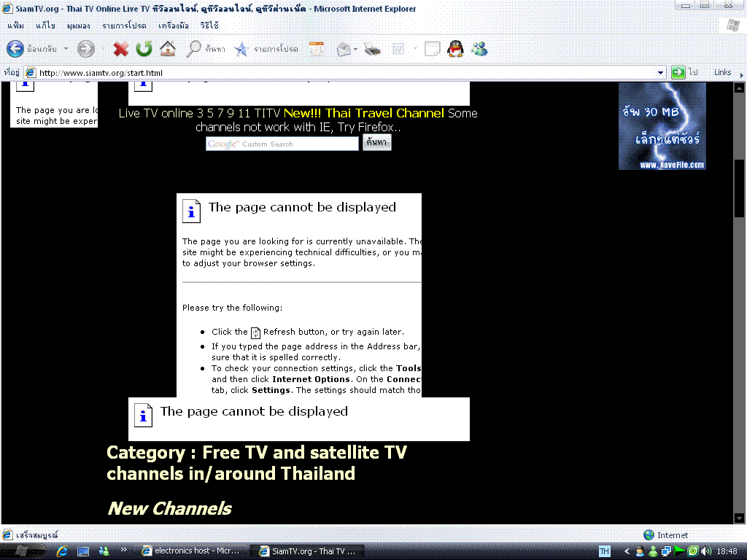
Task: Focus the Google Custom Search field
Action: (282, 144)
